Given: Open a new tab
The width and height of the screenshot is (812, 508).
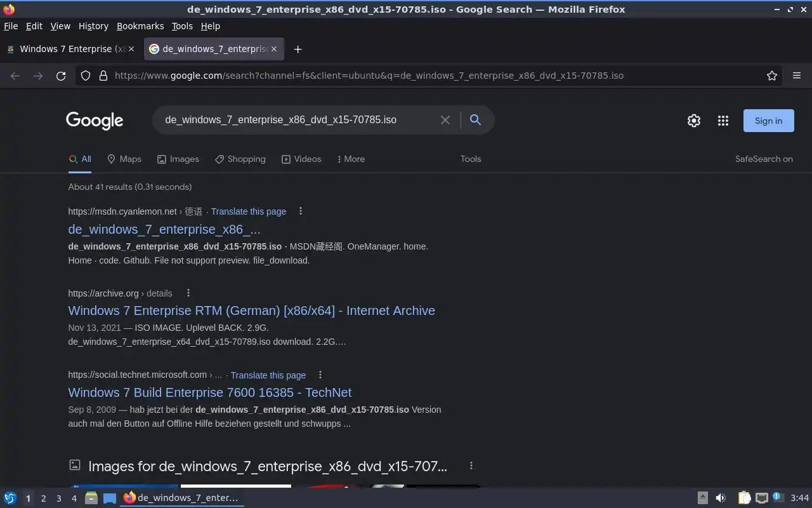Looking at the screenshot, I should pyautogui.click(x=298, y=49).
